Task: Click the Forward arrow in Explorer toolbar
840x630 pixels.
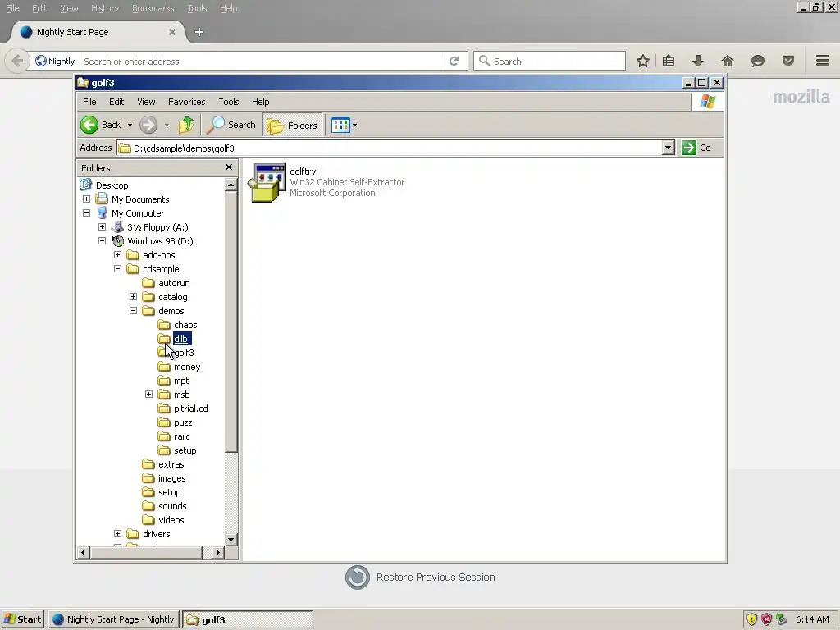Action: 148,125
